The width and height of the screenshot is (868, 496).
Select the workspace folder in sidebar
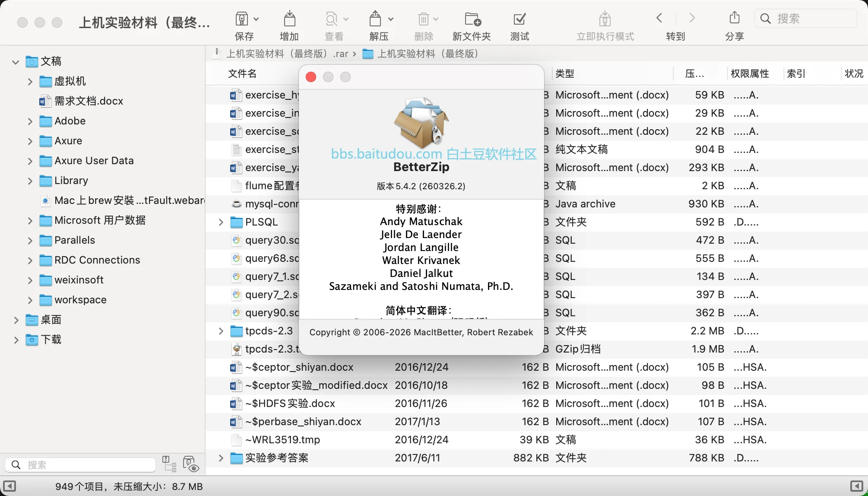click(73, 300)
